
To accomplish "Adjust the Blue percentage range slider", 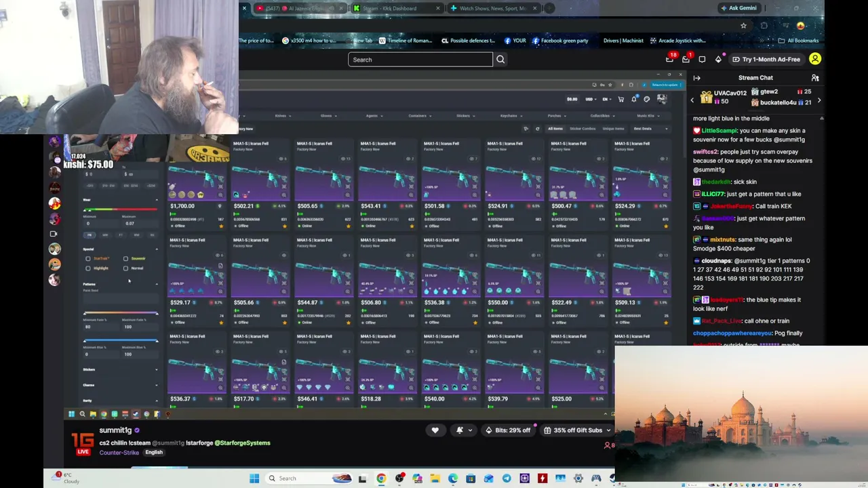I will click(121, 341).
